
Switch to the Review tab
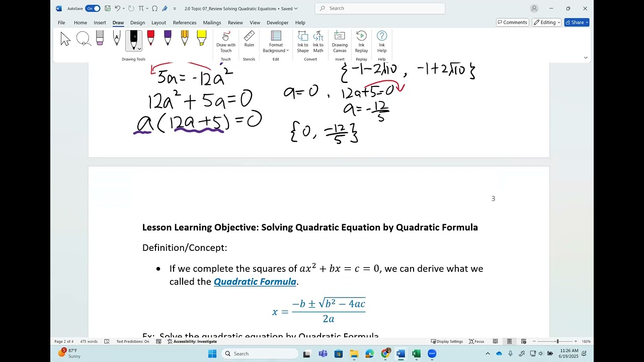(x=235, y=23)
